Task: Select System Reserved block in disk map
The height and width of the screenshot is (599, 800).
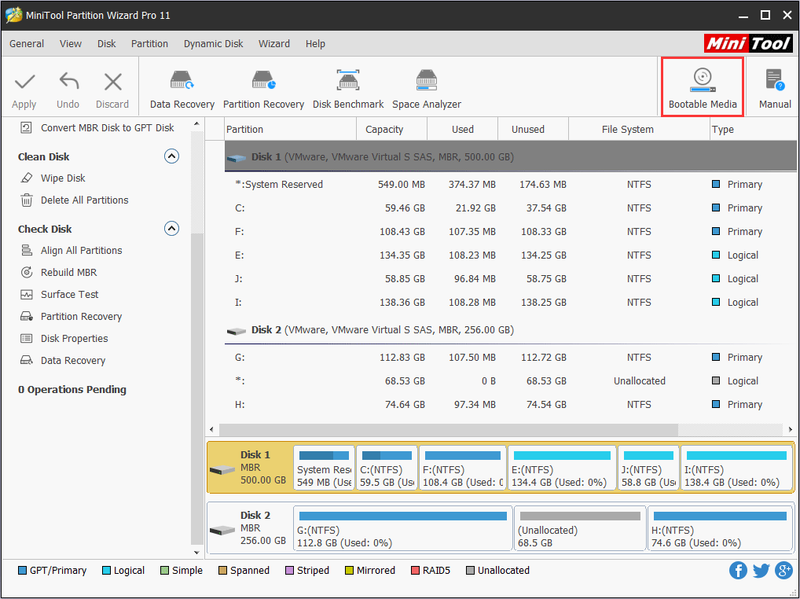Action: [324, 468]
